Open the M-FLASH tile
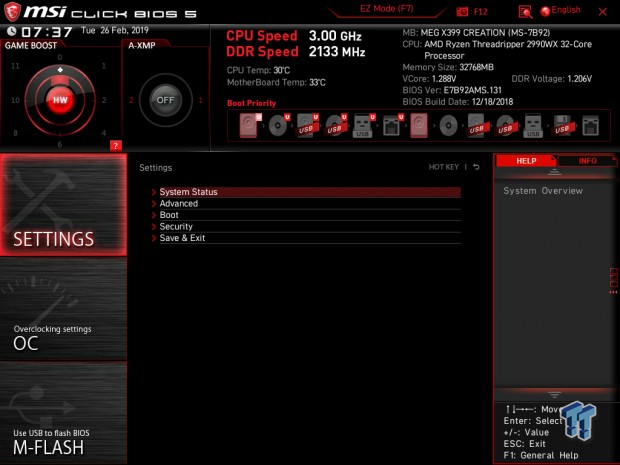The image size is (620, 465). click(x=63, y=413)
